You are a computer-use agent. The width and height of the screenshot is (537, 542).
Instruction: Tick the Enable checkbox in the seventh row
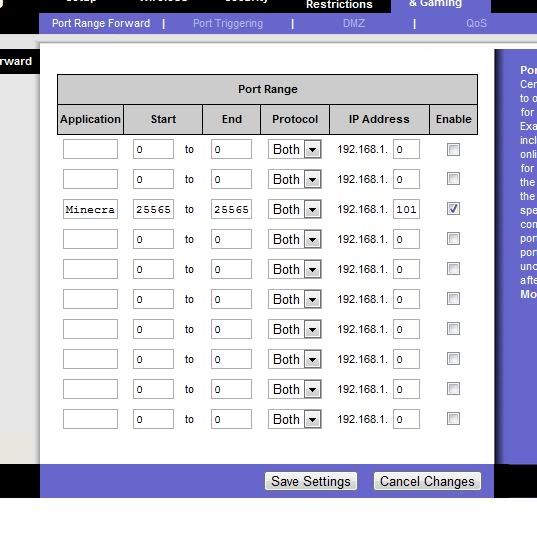(x=453, y=329)
